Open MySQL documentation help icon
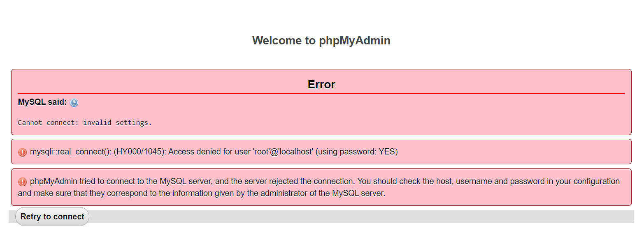644x235 pixels. 74,103
